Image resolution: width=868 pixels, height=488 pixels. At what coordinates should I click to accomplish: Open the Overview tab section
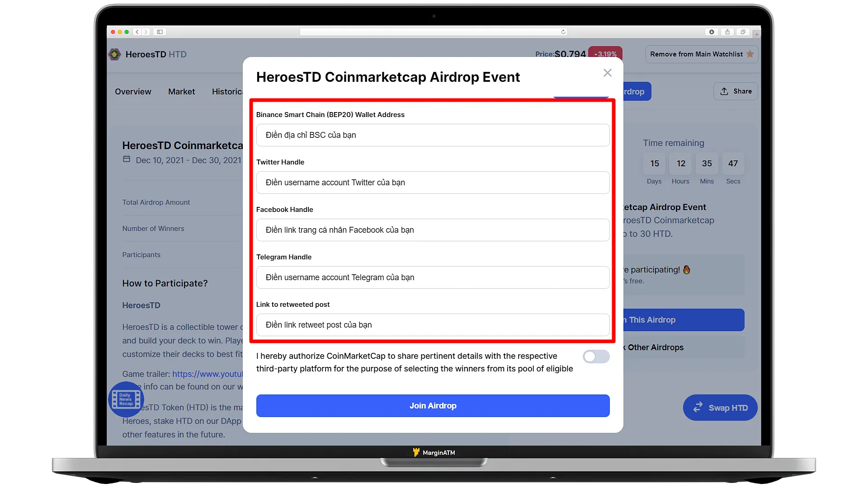pyautogui.click(x=133, y=91)
